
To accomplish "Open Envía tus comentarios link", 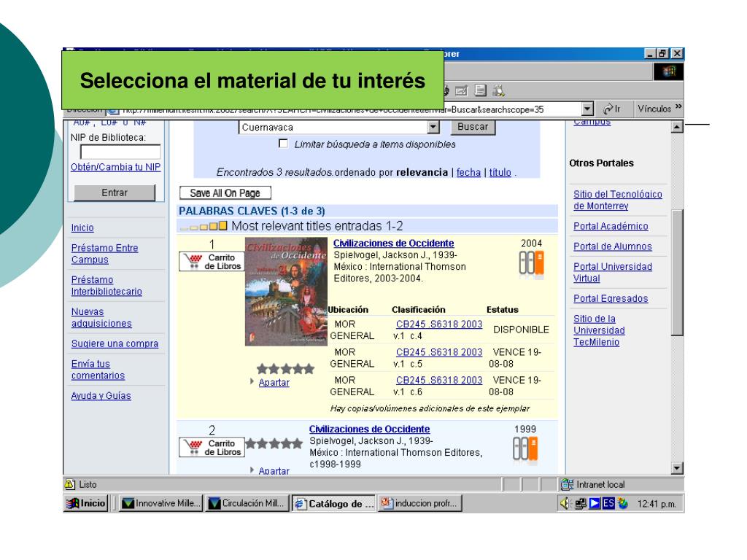I will pos(98,370).
